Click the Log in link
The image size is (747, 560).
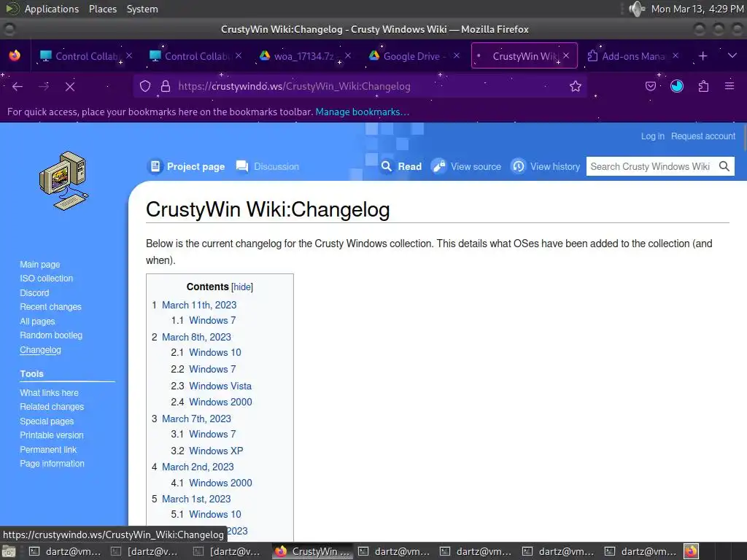(x=652, y=136)
